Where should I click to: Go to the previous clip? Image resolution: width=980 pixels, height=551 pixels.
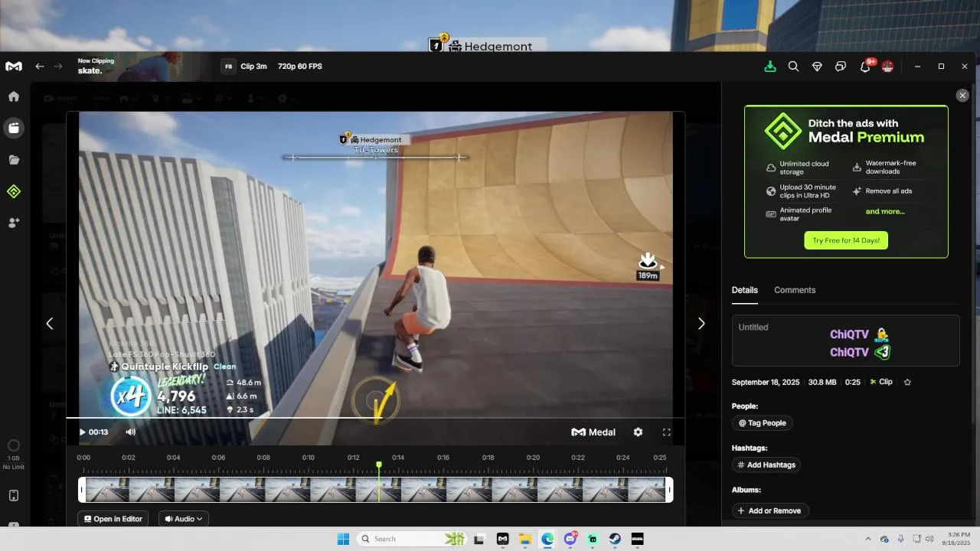[50, 324]
